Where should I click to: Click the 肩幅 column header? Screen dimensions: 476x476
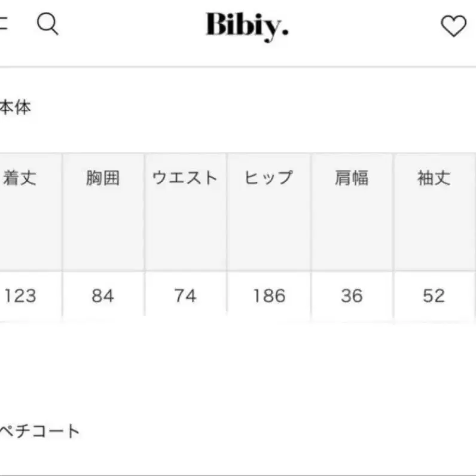pos(352,178)
